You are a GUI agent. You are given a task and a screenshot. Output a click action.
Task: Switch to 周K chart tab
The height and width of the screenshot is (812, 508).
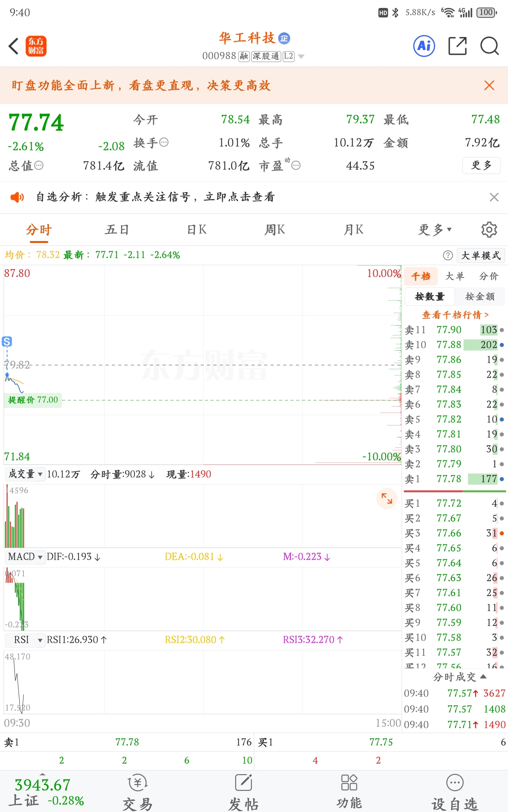[275, 230]
